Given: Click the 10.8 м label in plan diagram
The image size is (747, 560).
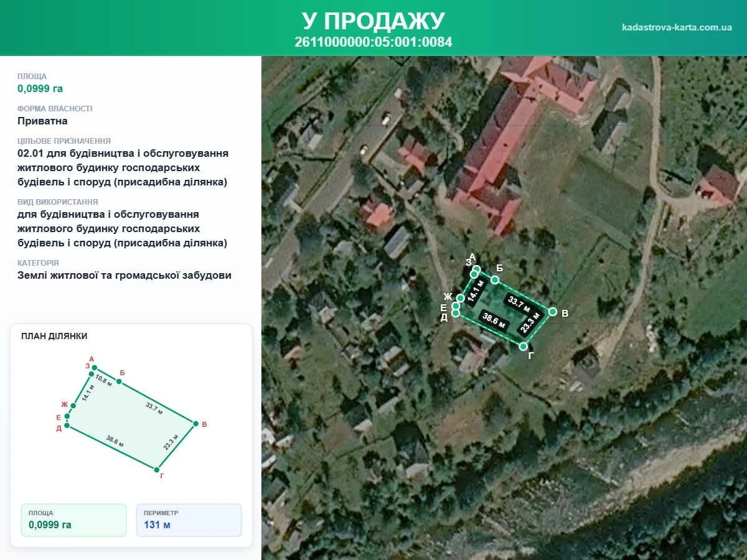Looking at the screenshot, I should [104, 381].
